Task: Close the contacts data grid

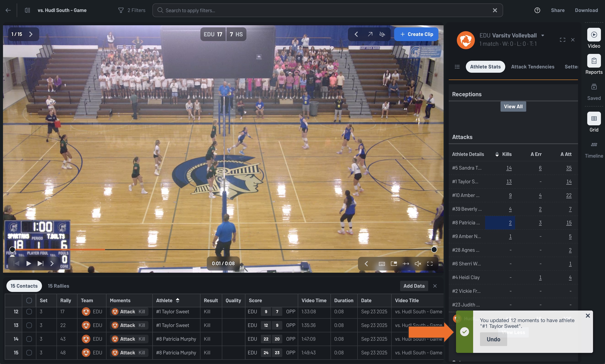Action: coord(435,286)
